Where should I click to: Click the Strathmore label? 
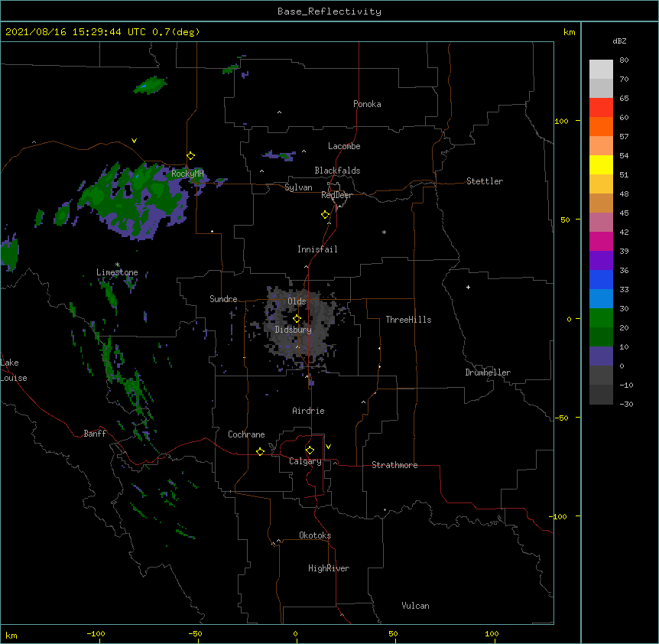click(394, 465)
